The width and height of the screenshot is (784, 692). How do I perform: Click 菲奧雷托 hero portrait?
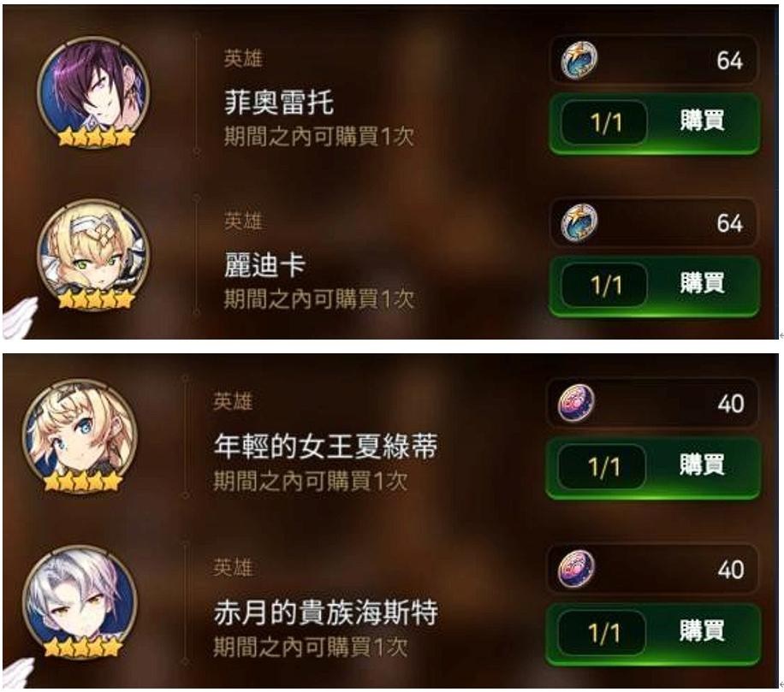tap(93, 92)
